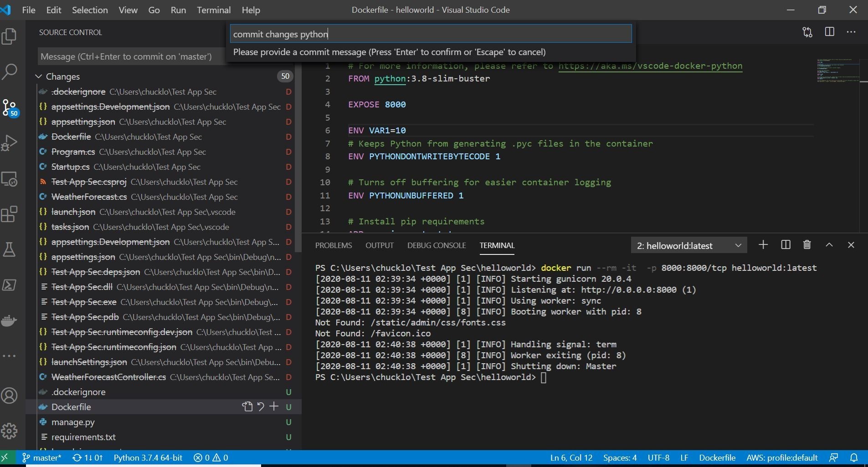
Task: Click the source control Message input field
Action: 132,56
